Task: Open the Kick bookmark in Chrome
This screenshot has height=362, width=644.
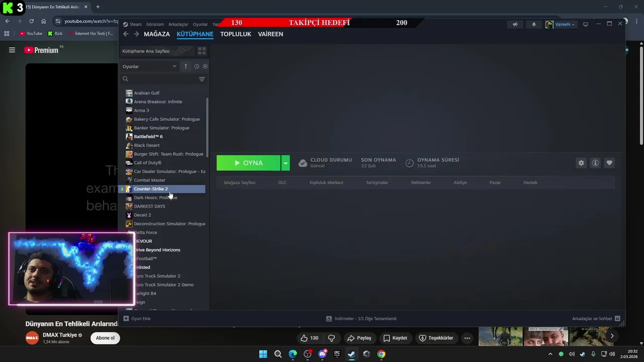Action: click(55, 33)
